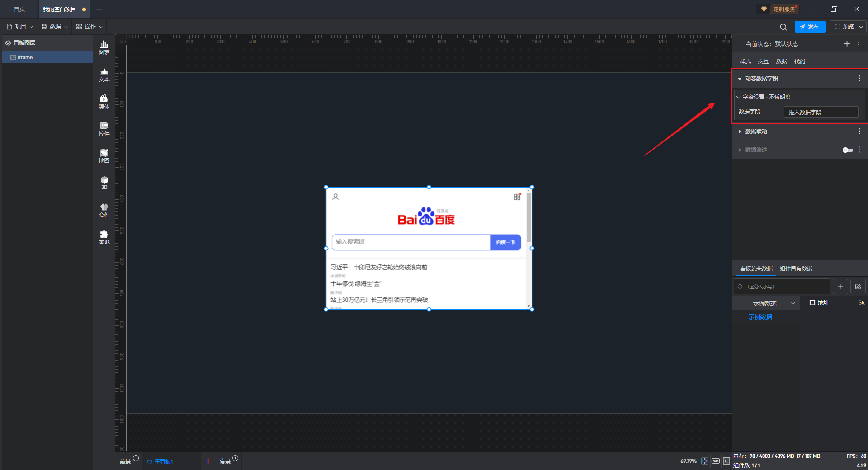Click the 发布 publish button
This screenshot has height=470, width=868.
click(x=810, y=27)
